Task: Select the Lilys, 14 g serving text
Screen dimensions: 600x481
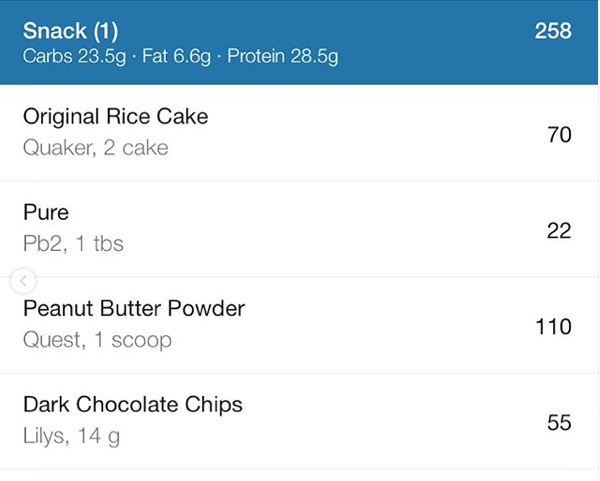Action: 71,436
